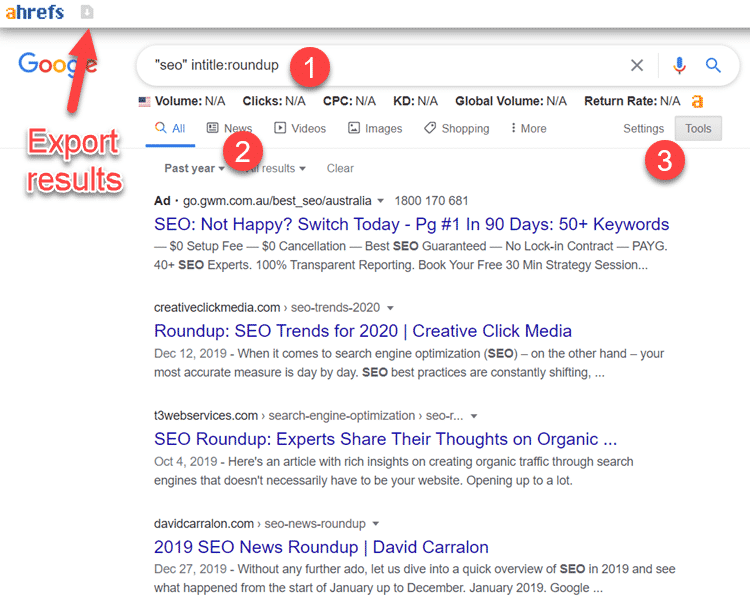The image size is (750, 606).
Task: Expand t3webservices.com result options arrow
Action: [x=474, y=416]
